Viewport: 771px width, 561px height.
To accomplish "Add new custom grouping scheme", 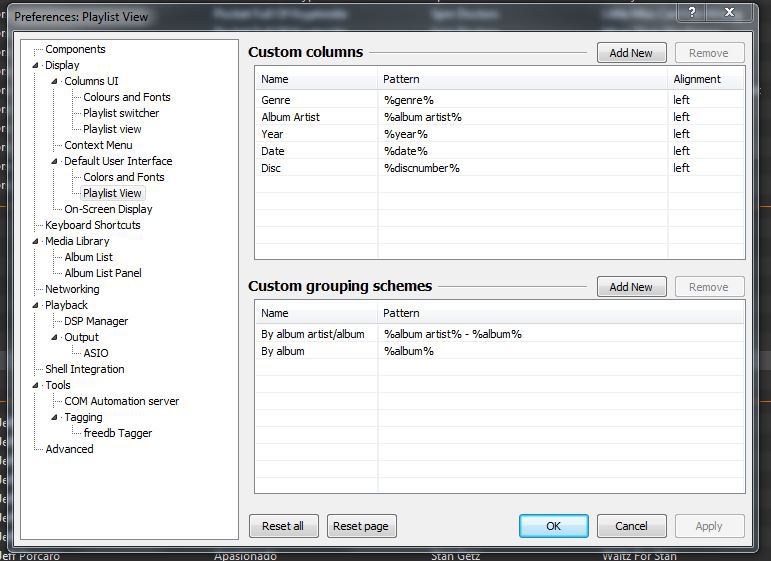I will [x=631, y=287].
